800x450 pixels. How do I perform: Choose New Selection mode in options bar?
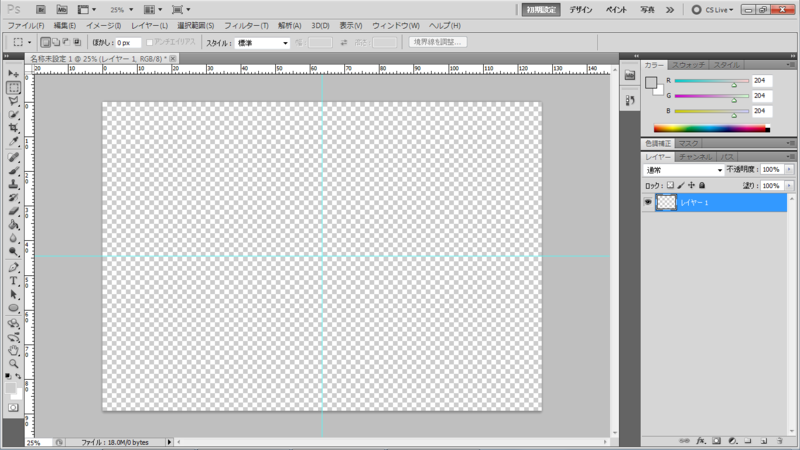pyautogui.click(x=45, y=42)
